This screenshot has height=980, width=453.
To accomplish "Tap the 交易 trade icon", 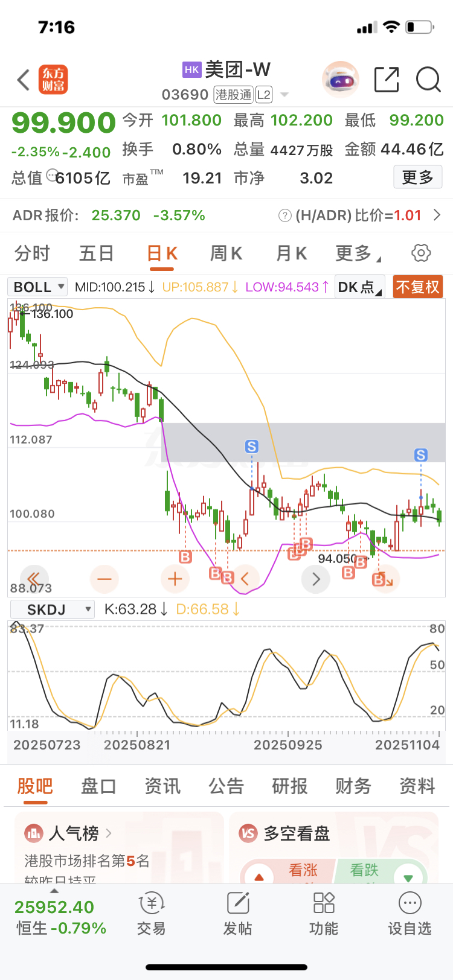I will (151, 903).
